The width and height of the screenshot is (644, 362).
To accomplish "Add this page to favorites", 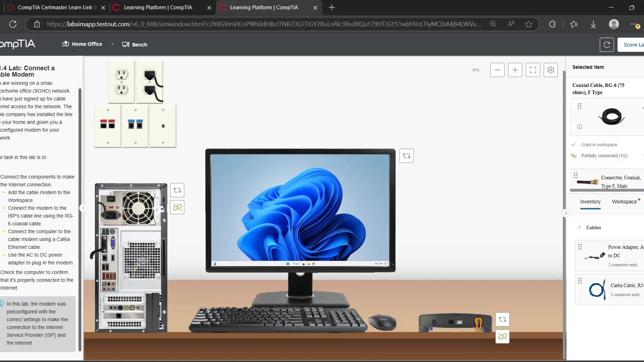I will [528, 24].
